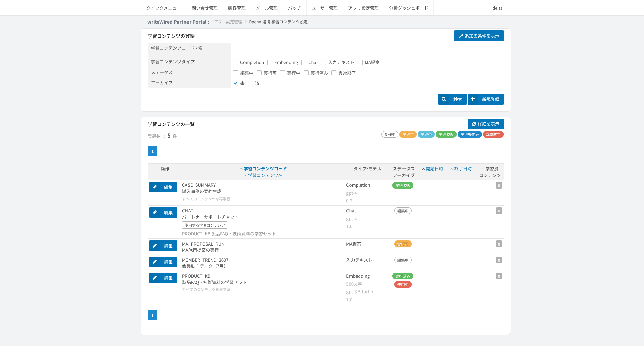Go to page 1 in top pagination

pyautogui.click(x=152, y=151)
